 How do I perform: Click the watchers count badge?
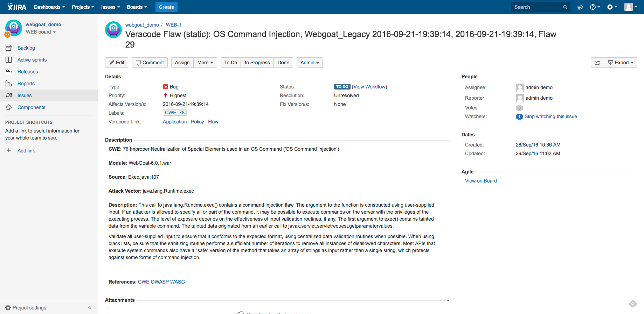point(519,117)
